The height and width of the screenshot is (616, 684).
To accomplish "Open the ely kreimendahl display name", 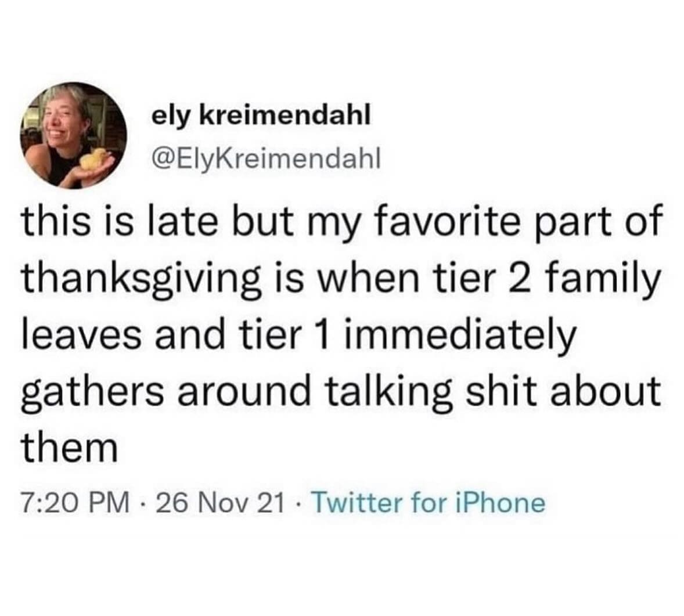I will (260, 116).
